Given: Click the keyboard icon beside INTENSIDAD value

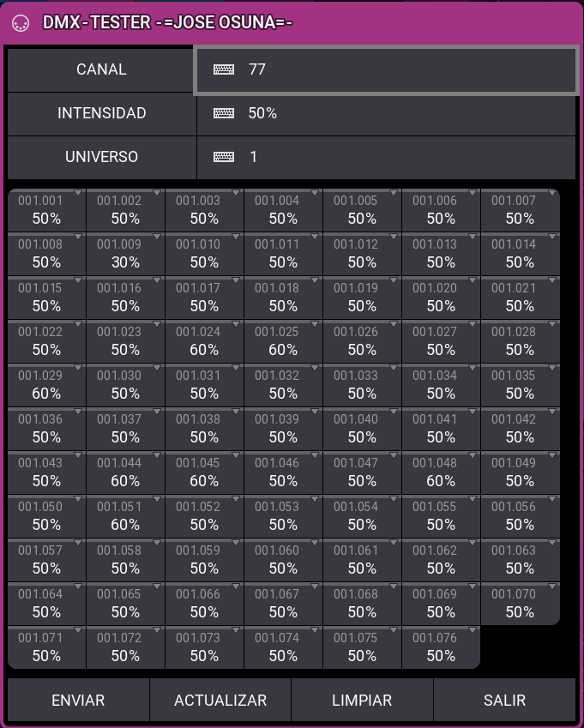Looking at the screenshot, I should point(224,113).
